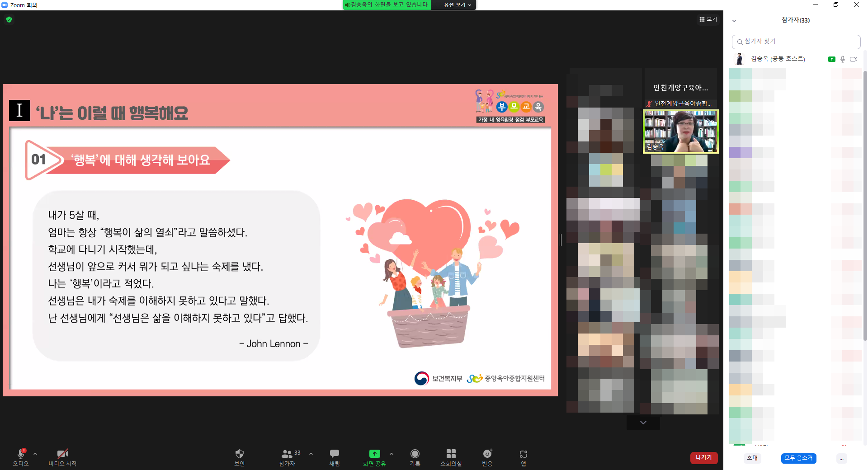Click the green Share Screen (화면 공유) icon
Image resolution: width=868 pixels, height=470 pixels.
pyautogui.click(x=374, y=454)
